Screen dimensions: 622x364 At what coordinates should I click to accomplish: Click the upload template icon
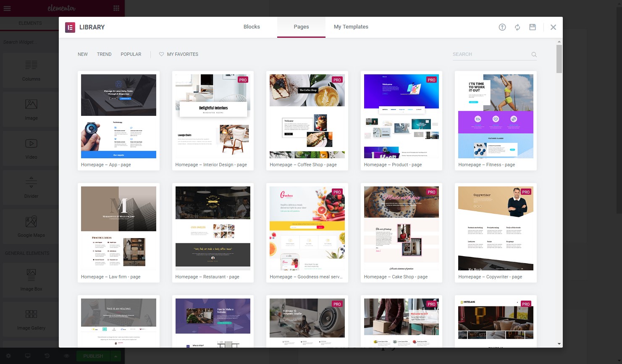(502, 27)
